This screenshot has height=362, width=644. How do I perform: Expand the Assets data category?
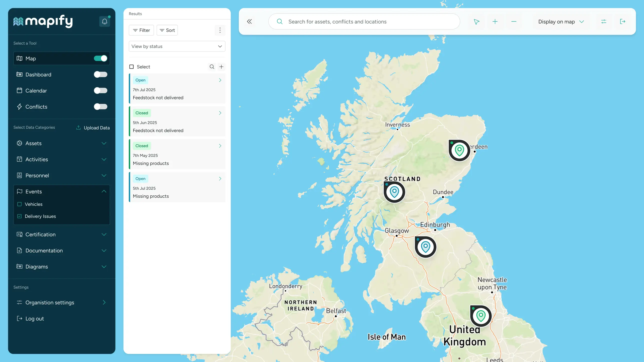pyautogui.click(x=104, y=143)
